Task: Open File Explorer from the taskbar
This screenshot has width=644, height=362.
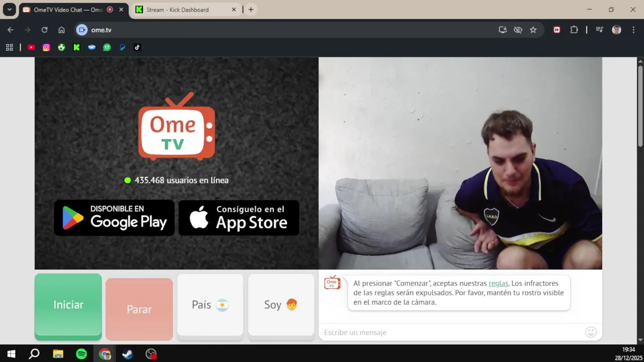Action: (x=58, y=354)
